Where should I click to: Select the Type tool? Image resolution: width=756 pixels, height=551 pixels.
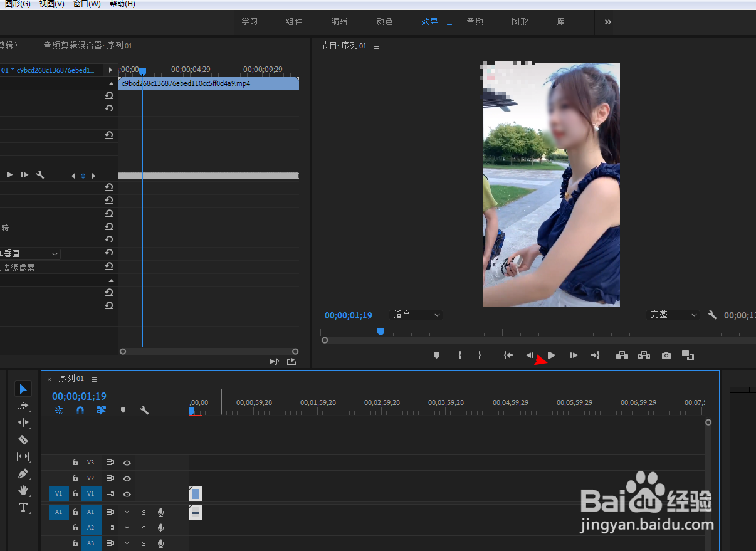[23, 507]
